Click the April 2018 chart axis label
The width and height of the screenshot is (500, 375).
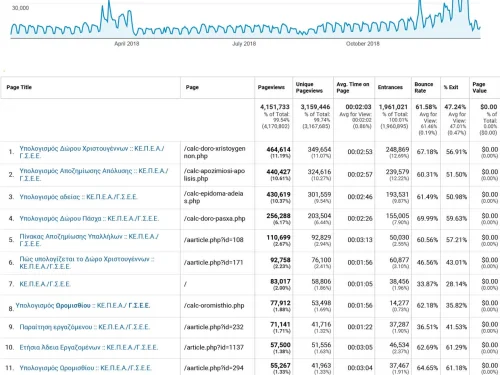pos(127,44)
